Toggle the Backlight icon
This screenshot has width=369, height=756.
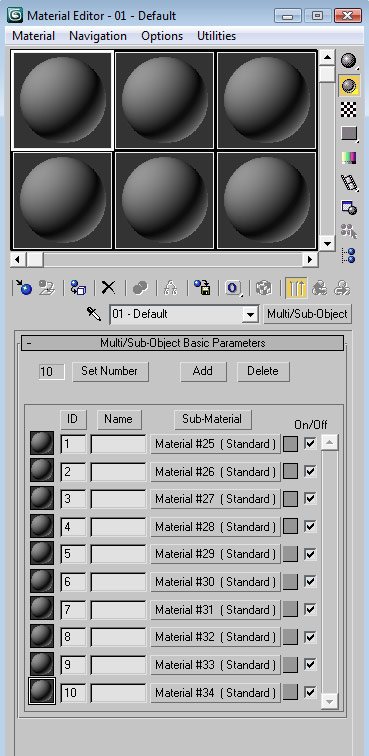[349, 85]
